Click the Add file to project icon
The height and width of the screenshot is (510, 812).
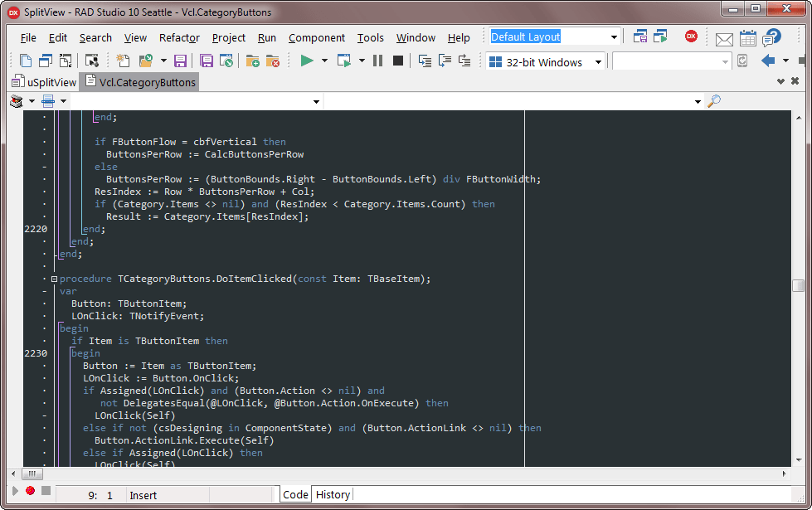point(253,61)
